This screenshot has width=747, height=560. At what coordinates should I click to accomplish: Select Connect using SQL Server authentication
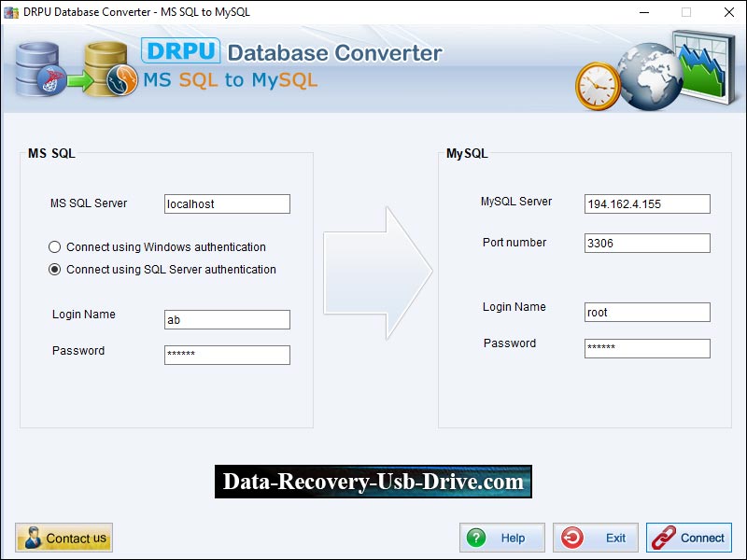54,270
